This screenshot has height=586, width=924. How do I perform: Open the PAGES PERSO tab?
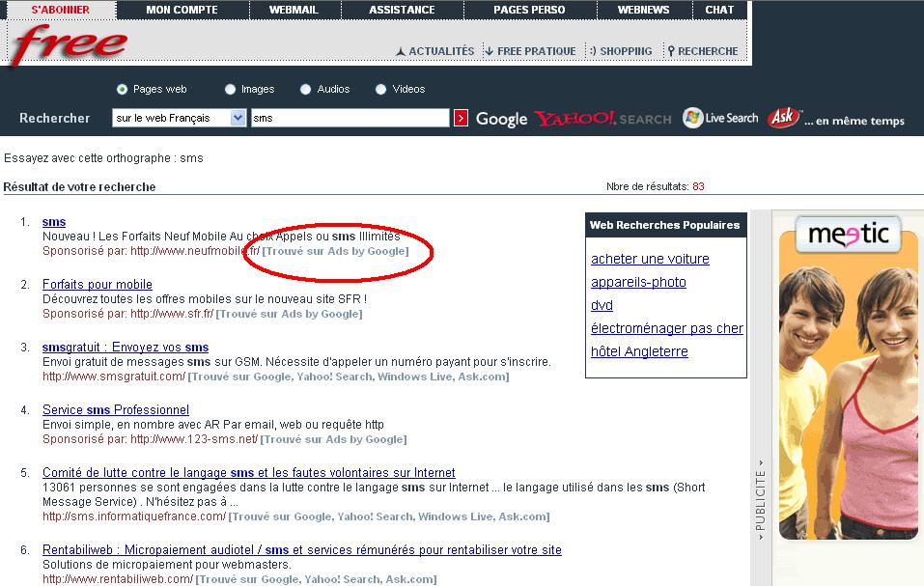pyautogui.click(x=529, y=10)
